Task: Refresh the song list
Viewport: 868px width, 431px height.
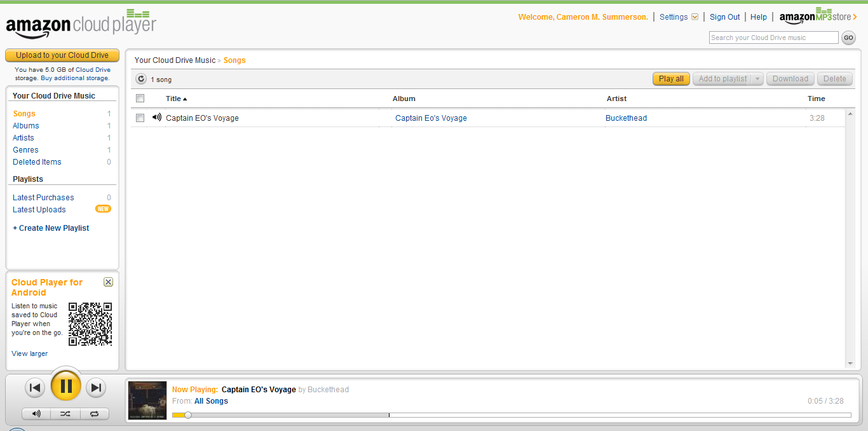Action: 140,79
